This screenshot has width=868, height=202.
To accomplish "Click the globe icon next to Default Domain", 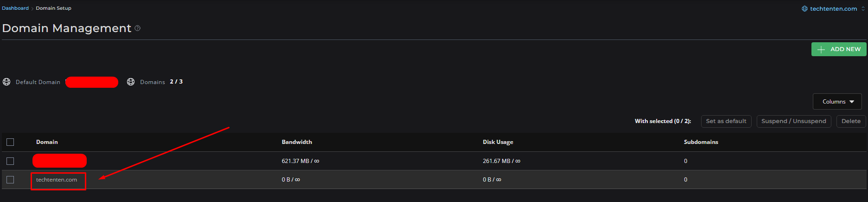I will [x=6, y=82].
